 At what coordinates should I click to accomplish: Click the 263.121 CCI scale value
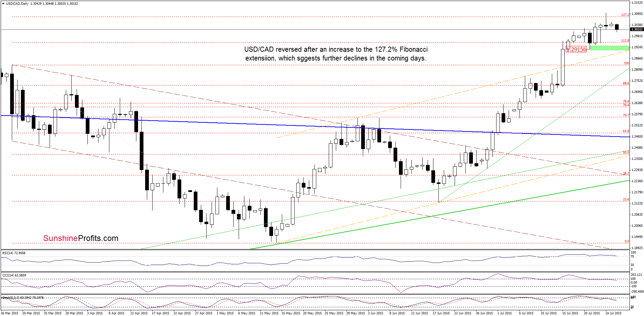coord(637,275)
